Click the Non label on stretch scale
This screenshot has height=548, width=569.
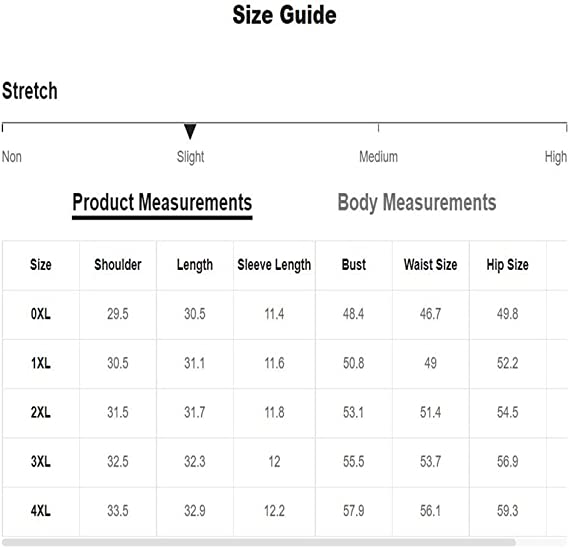[x=12, y=157]
